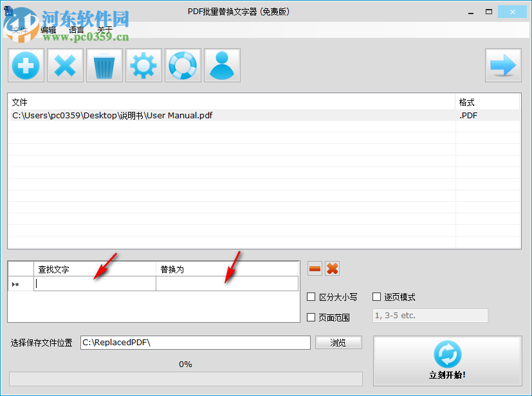Click the lifebuoy help icon

[183, 65]
